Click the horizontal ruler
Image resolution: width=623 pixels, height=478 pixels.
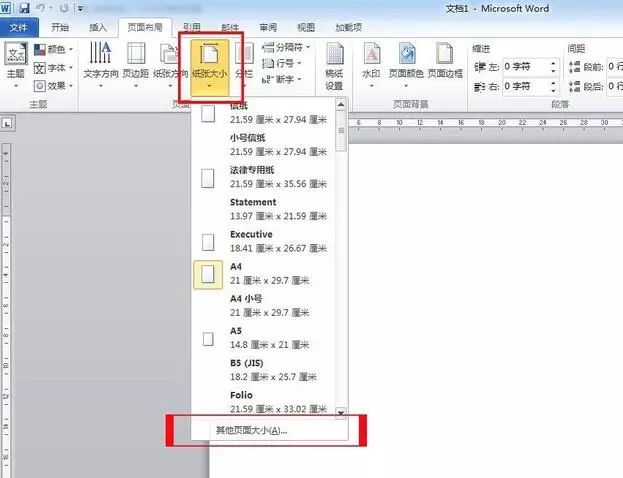[485, 123]
